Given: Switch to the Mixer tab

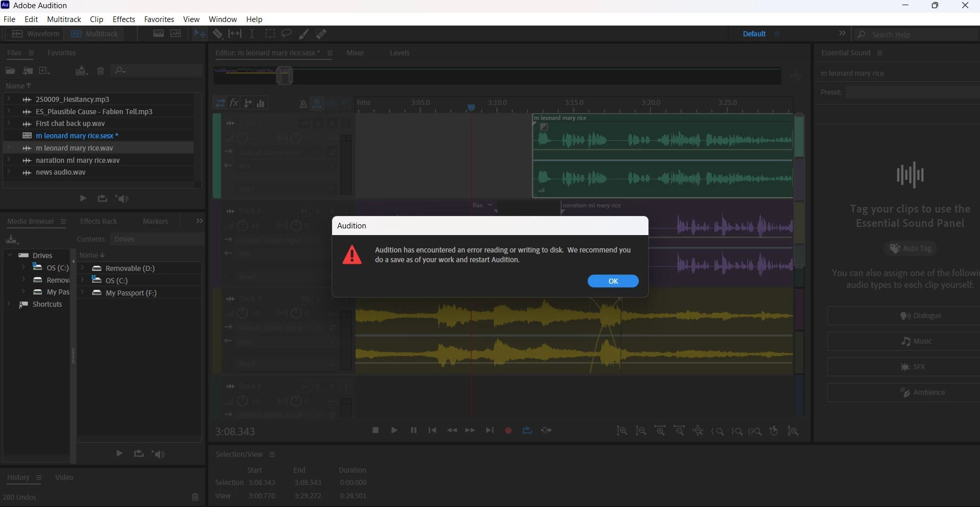Looking at the screenshot, I should click(355, 53).
